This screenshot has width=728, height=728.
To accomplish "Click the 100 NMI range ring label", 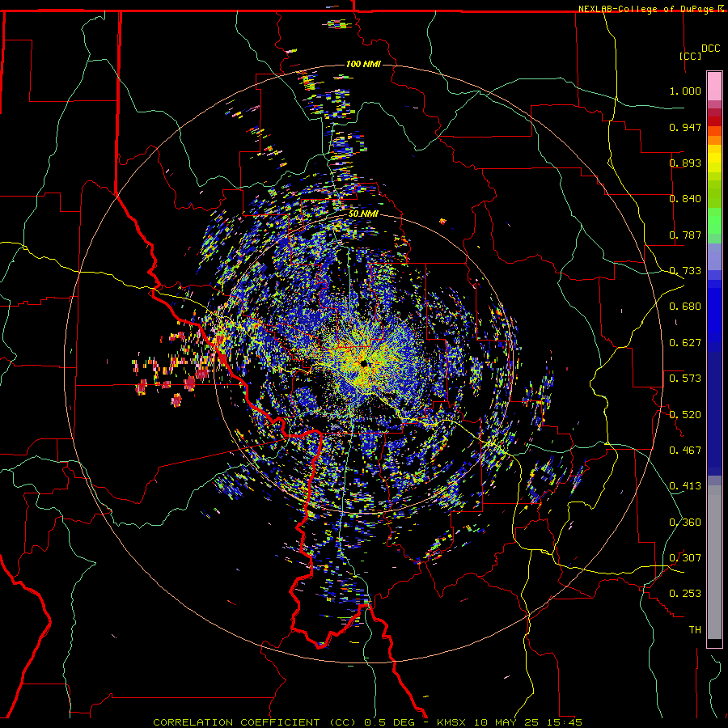I will (x=363, y=64).
